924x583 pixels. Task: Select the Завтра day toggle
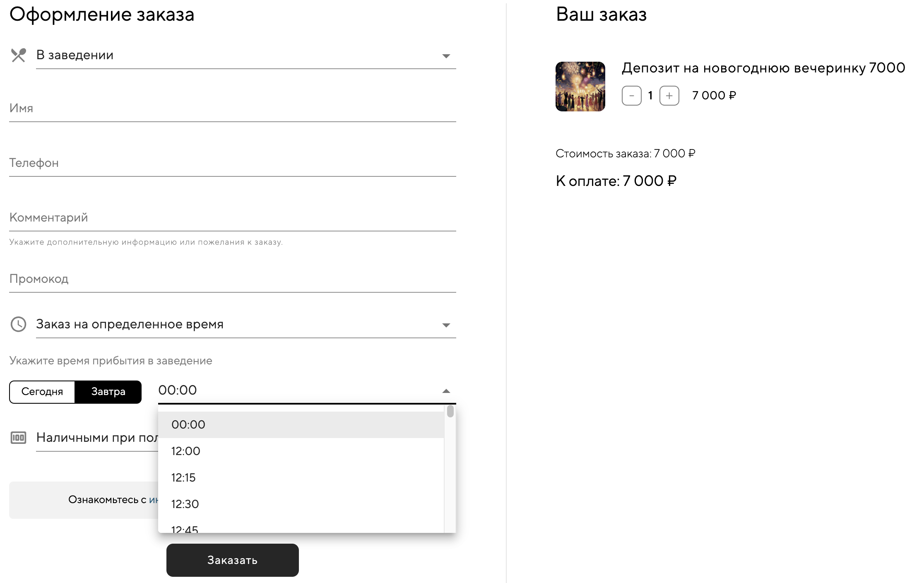tap(108, 392)
